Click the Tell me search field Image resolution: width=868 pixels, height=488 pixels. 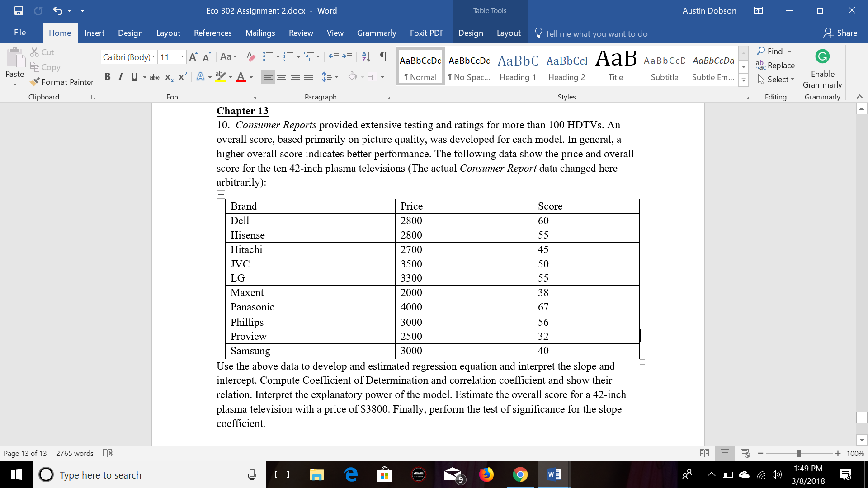tap(596, 33)
